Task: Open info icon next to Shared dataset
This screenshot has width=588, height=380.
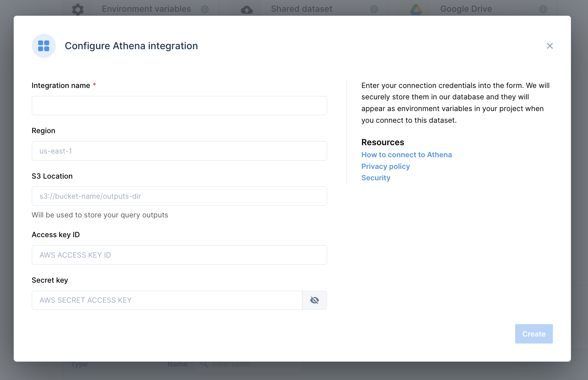Action: [x=374, y=9]
